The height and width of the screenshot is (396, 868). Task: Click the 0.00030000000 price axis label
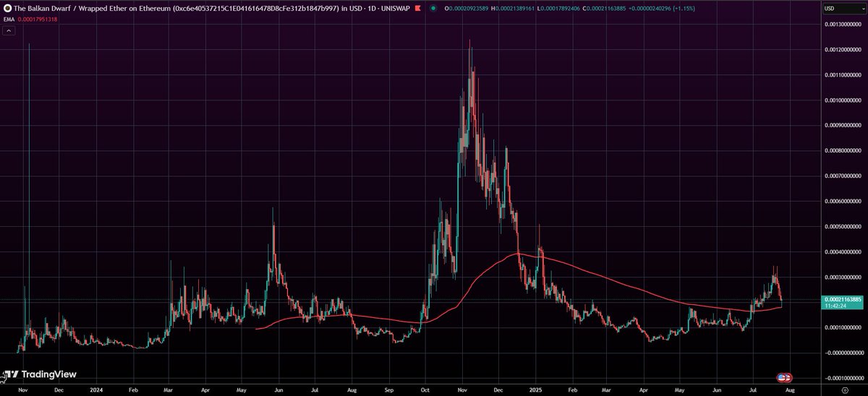[843, 277]
